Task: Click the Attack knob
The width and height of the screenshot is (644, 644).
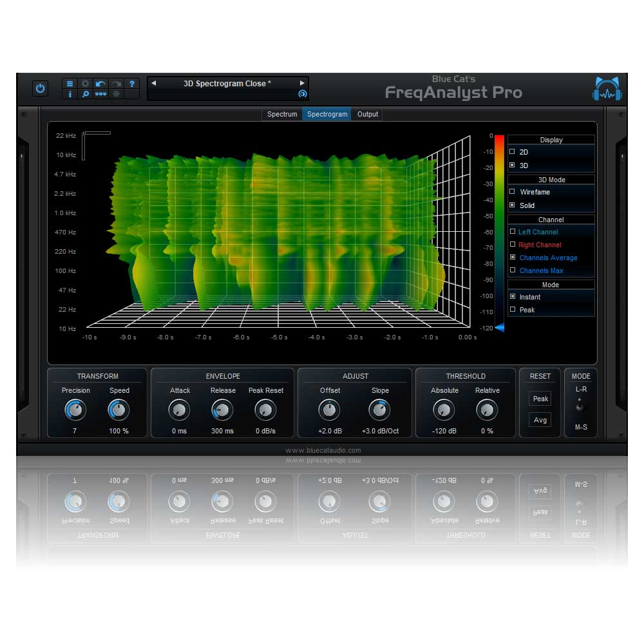Action: (x=179, y=410)
